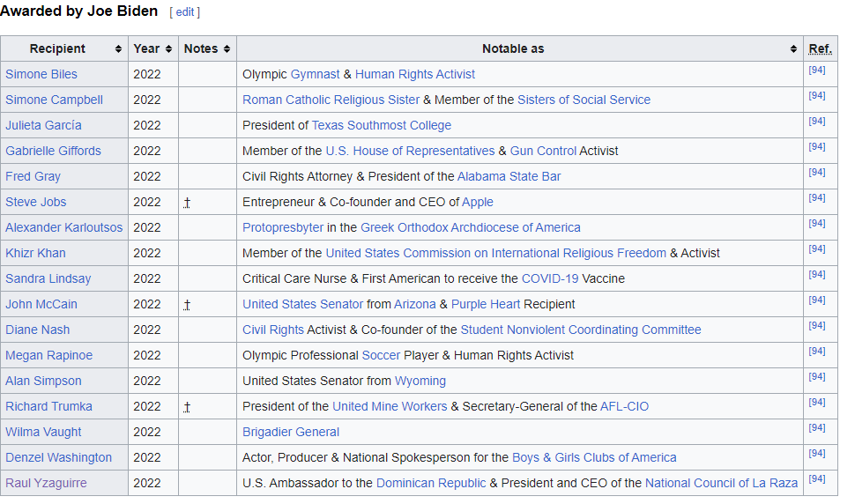Click the dagger note in Richard Trumka row

click(187, 408)
